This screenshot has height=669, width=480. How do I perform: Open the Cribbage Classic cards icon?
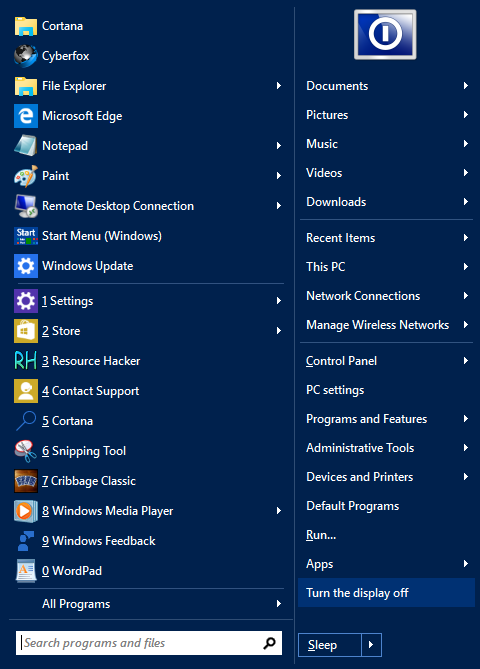point(26,481)
